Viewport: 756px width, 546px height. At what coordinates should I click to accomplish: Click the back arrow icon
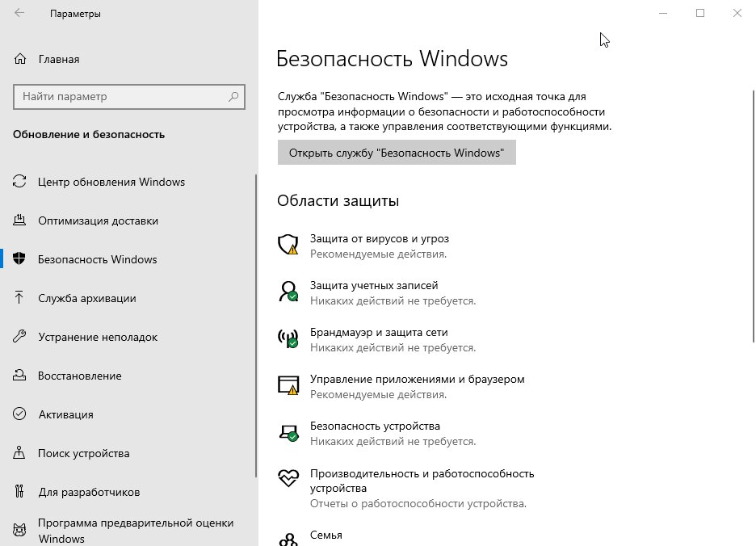tap(19, 13)
